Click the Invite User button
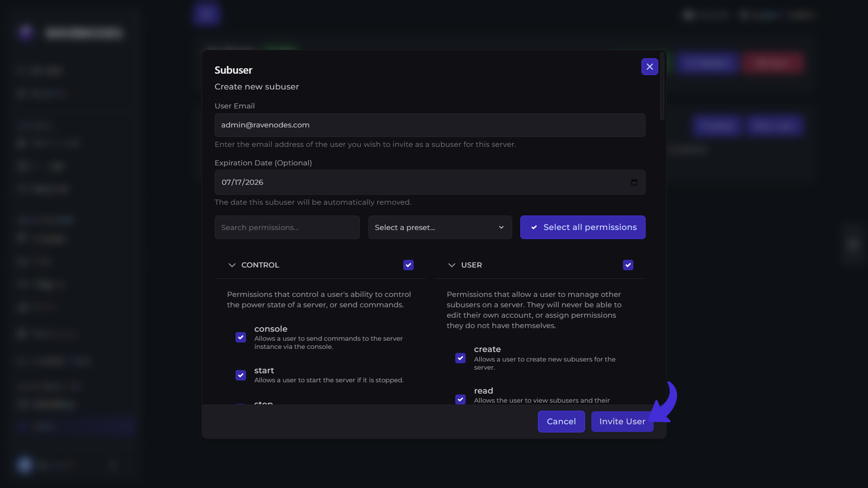 [622, 422]
